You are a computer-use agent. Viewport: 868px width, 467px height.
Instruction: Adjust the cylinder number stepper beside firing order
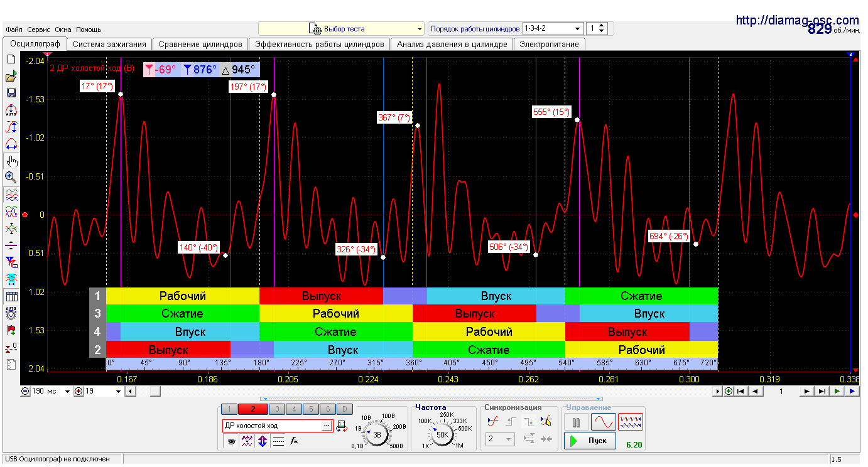click(602, 29)
